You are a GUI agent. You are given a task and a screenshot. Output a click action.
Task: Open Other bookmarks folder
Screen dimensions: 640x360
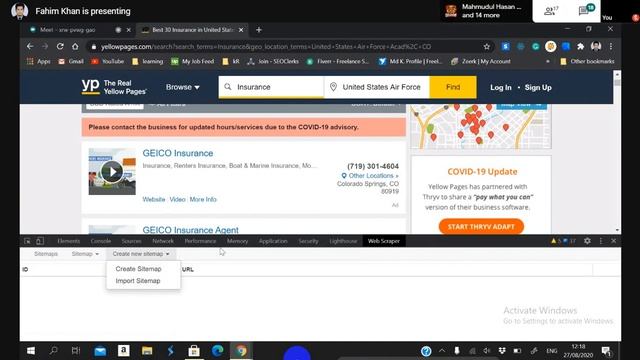587,61
